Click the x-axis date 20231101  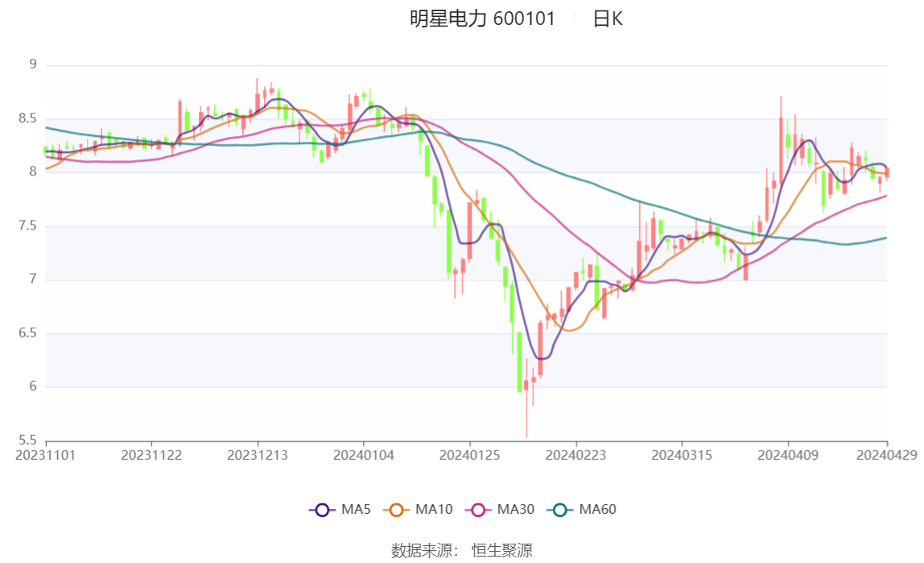45,456
